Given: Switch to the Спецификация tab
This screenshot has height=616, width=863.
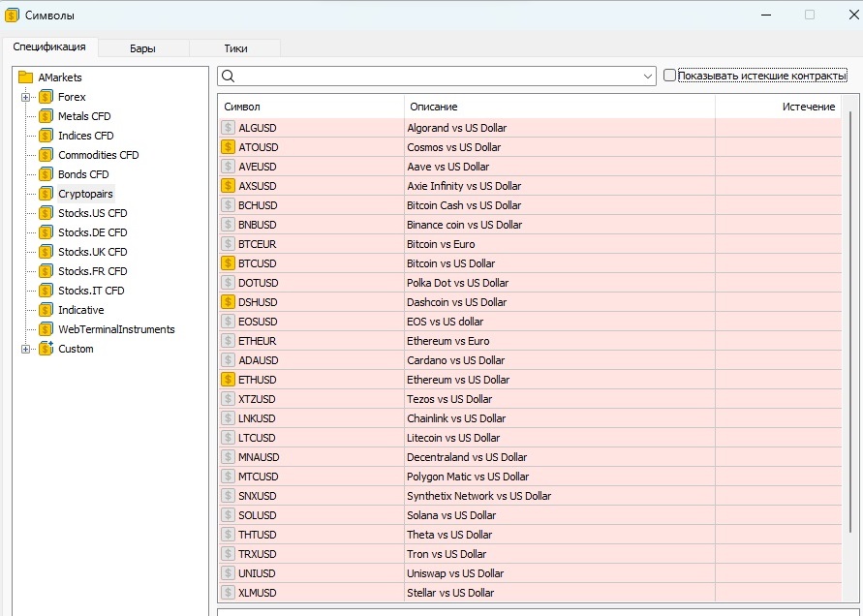Looking at the screenshot, I should pos(49,46).
